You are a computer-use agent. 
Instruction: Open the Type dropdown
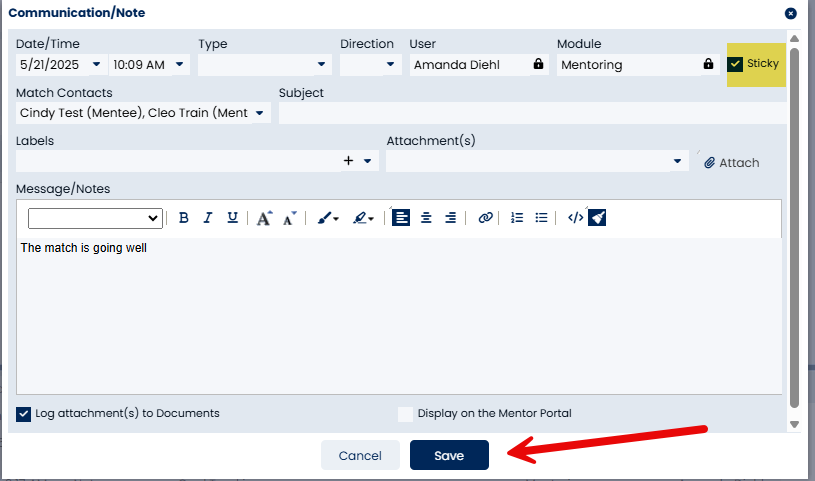coord(265,64)
